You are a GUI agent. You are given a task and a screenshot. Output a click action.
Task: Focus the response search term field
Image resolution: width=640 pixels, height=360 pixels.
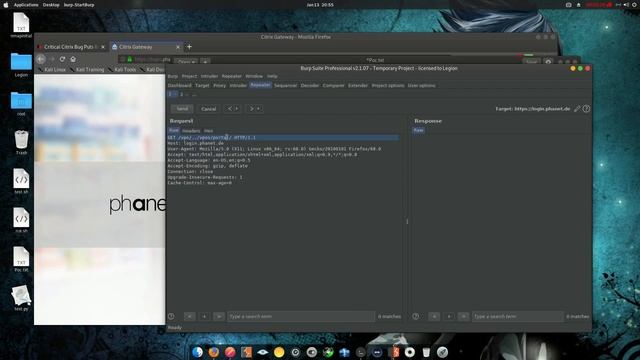pyautogui.click(x=518, y=316)
